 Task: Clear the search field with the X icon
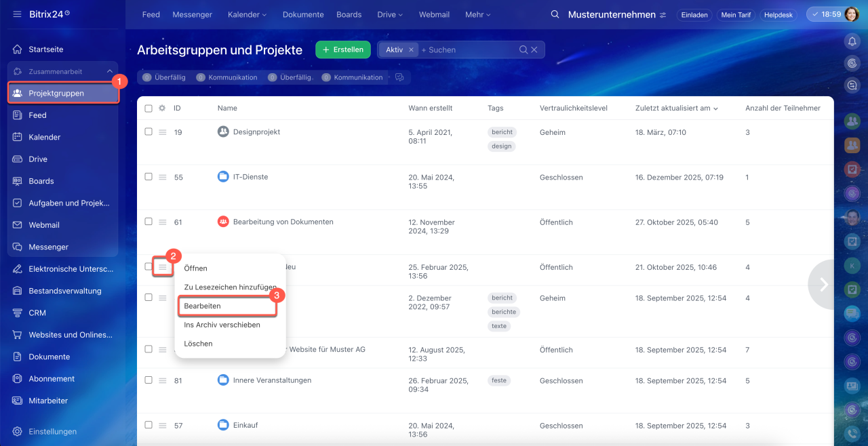(x=534, y=49)
